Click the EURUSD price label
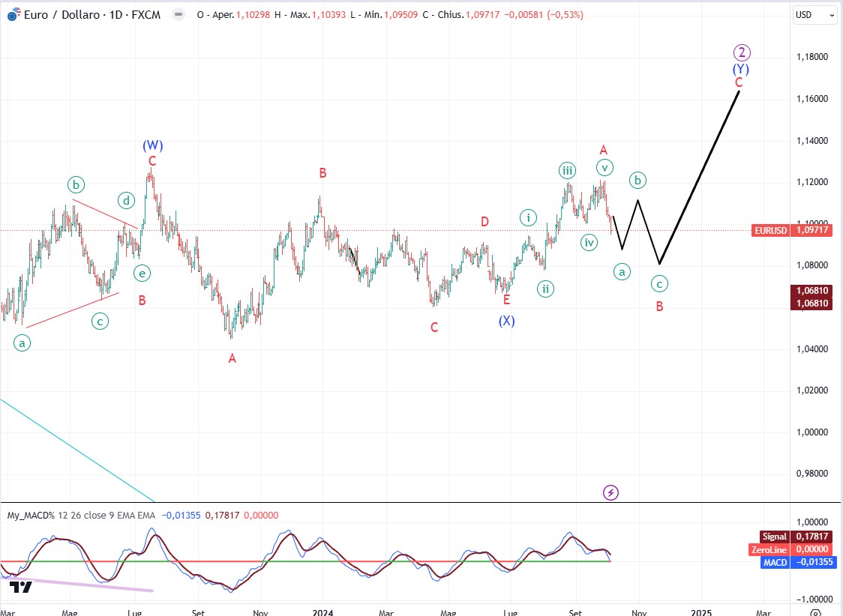Screen dimensions: 843x616 [x=770, y=230]
